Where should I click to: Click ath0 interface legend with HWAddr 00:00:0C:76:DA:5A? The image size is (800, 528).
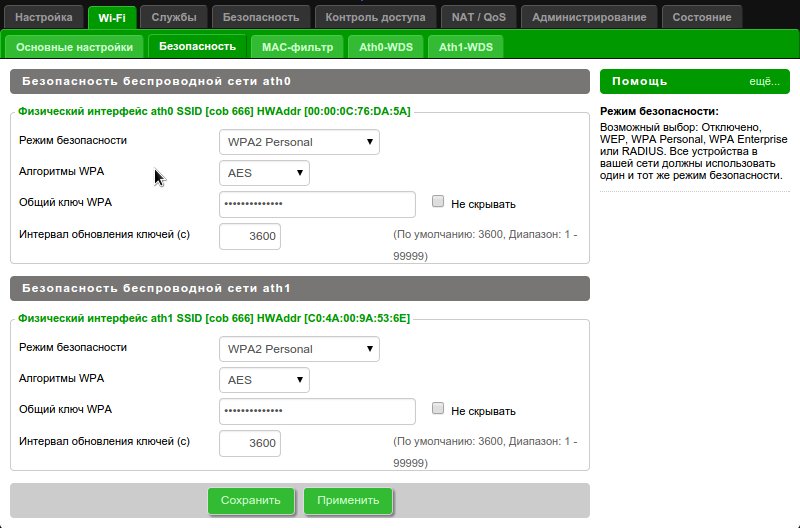(x=214, y=111)
